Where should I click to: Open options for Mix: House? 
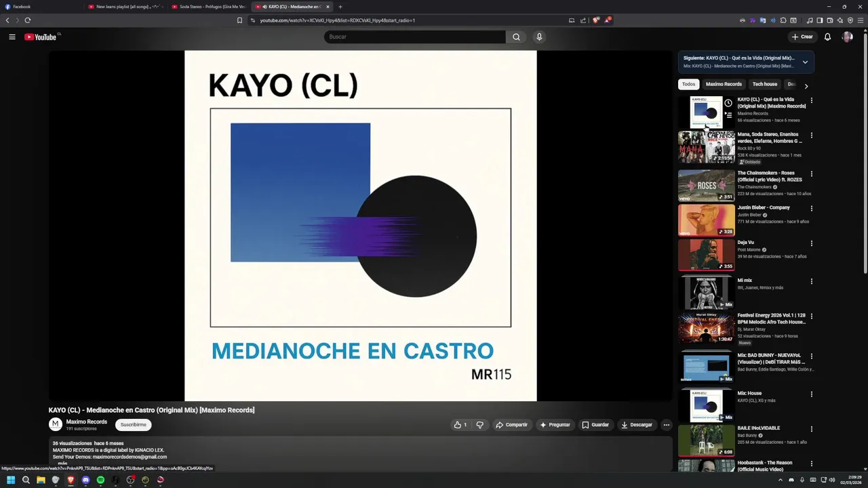(811, 394)
